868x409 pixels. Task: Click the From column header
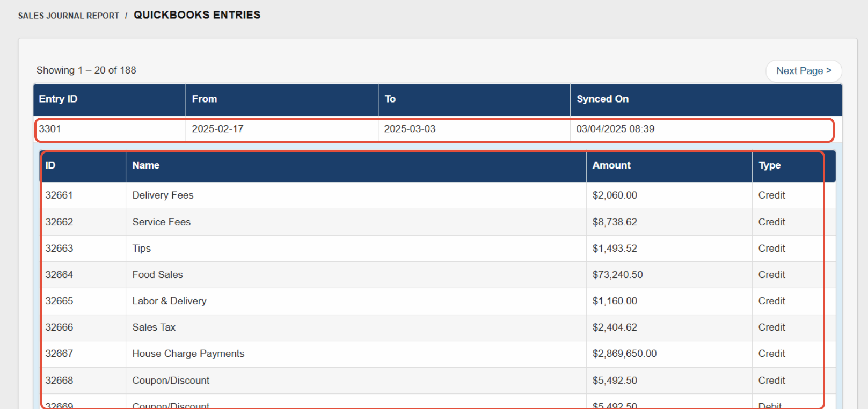(x=282, y=99)
